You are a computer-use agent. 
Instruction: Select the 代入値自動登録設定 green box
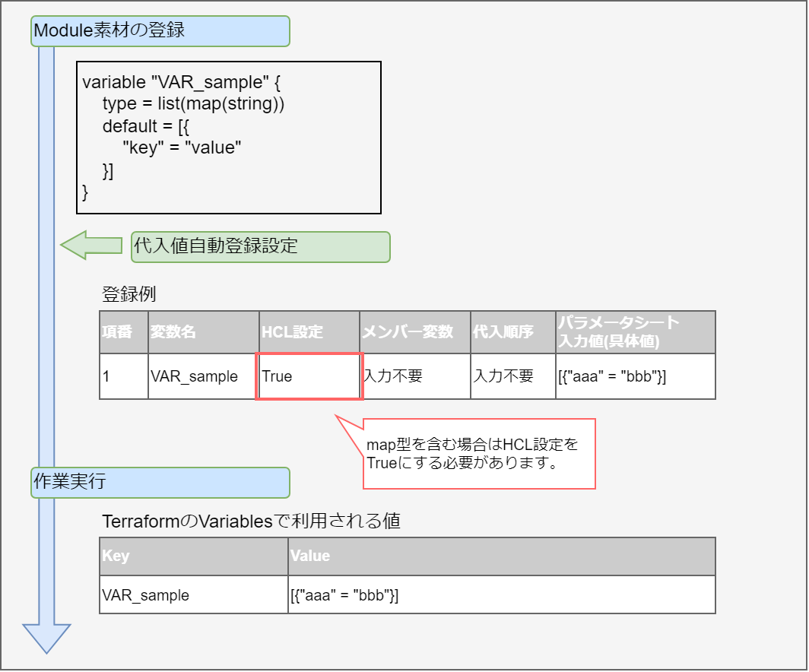click(260, 247)
